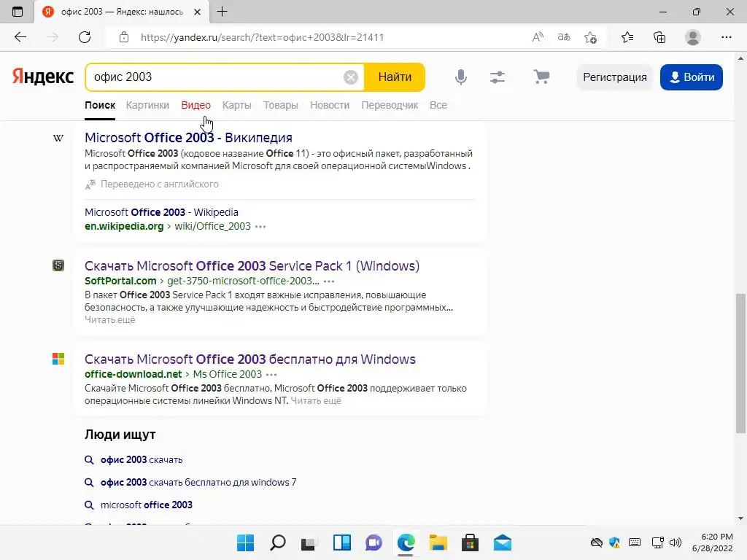The width and height of the screenshot is (747, 560).
Task: Open the Translate icon in the address bar
Action: (564, 37)
